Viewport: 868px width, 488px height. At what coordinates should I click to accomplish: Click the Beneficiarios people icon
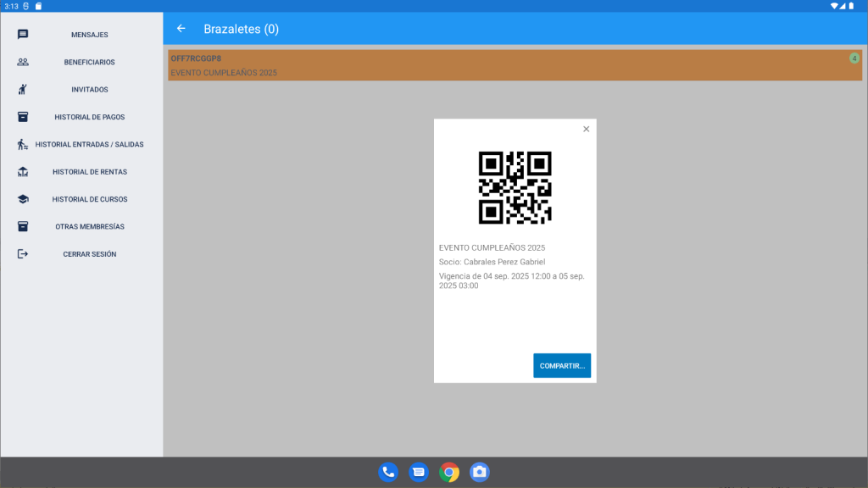(23, 62)
